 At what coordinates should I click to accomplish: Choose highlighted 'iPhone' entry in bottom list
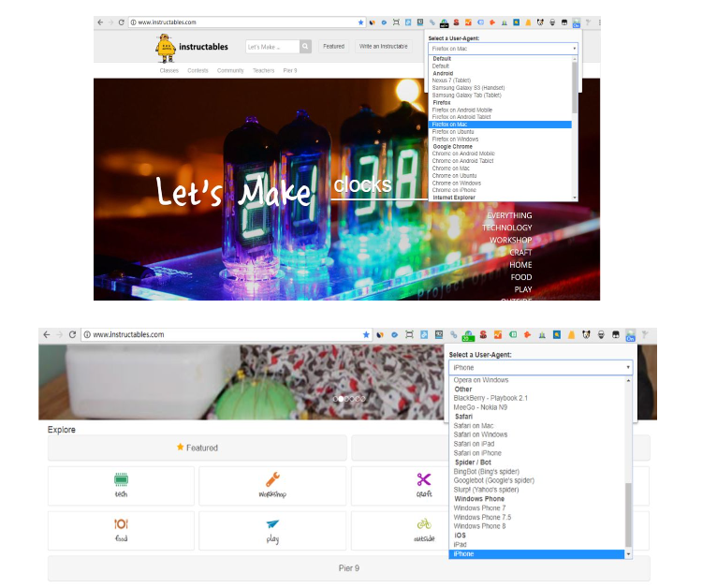(537, 553)
